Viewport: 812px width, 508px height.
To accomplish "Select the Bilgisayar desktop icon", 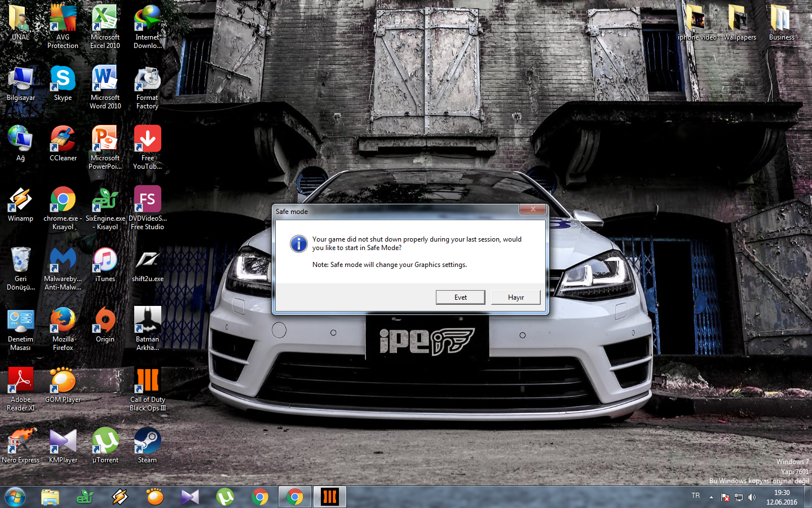I will 20,84.
